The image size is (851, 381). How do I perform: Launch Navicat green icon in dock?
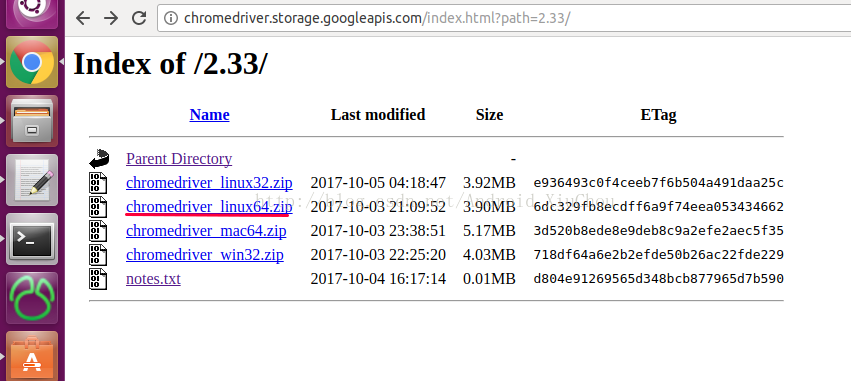32,298
